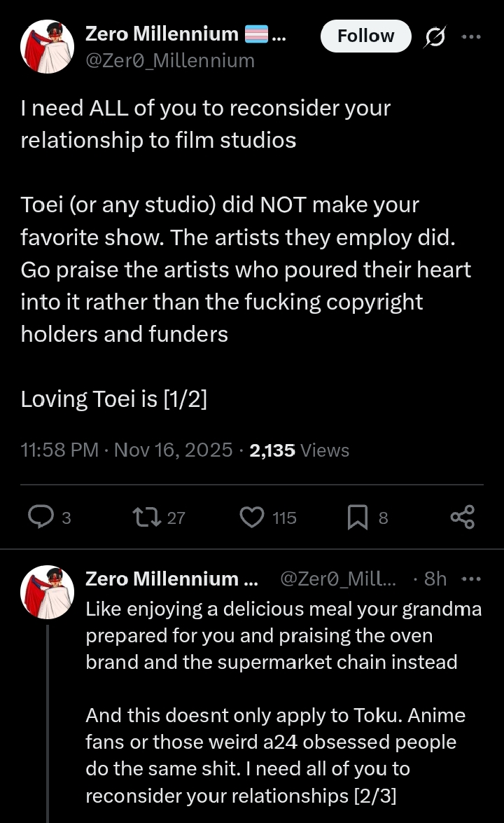Open Zero Millennium's top profile avatar

pyautogui.click(x=47, y=46)
